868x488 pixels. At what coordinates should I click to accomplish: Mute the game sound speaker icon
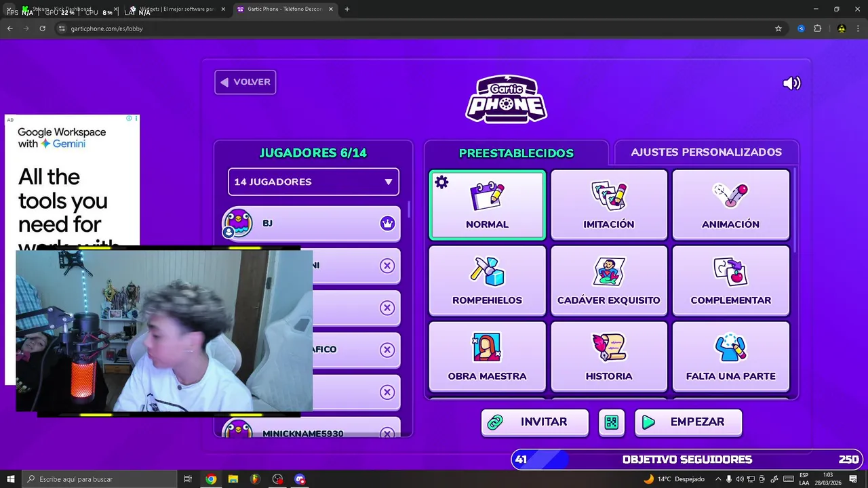791,83
